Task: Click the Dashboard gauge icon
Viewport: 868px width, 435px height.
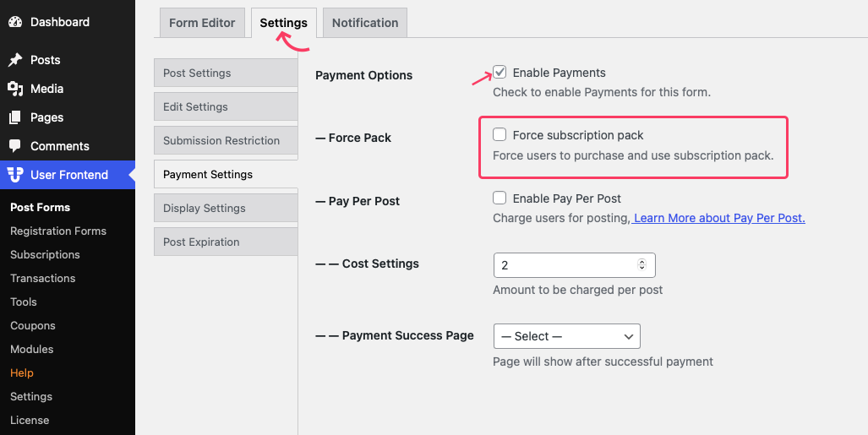Action: coord(15,22)
